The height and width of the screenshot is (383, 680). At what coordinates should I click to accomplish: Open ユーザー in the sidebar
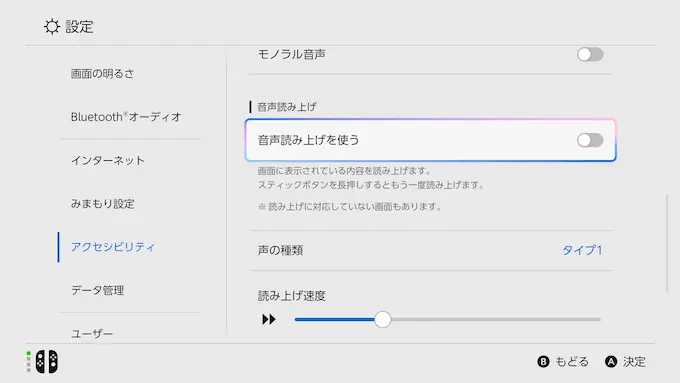(x=92, y=334)
